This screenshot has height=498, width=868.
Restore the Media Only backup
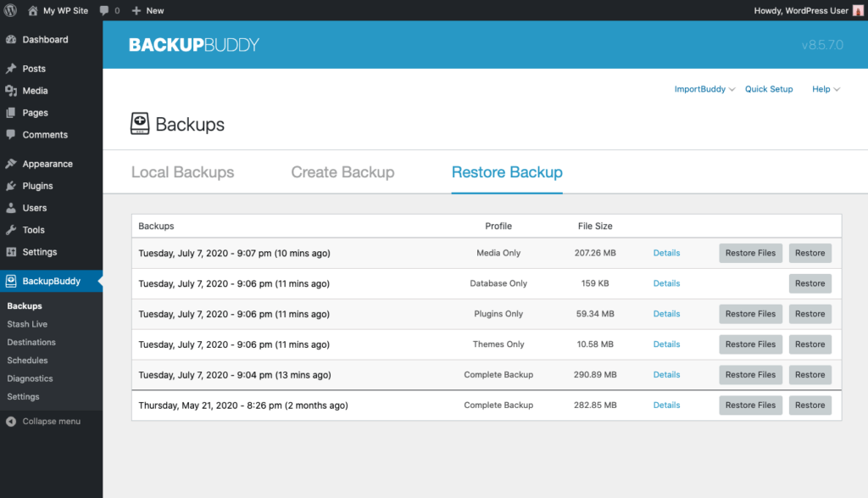click(810, 253)
